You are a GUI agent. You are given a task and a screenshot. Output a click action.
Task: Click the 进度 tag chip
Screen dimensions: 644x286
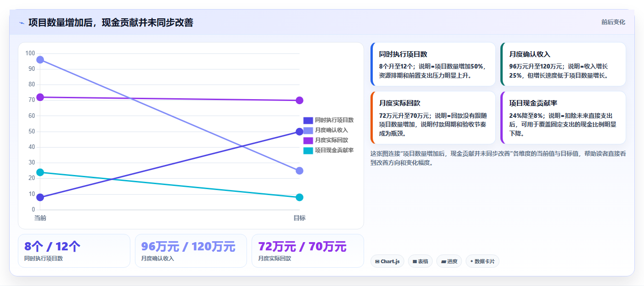coord(449,261)
